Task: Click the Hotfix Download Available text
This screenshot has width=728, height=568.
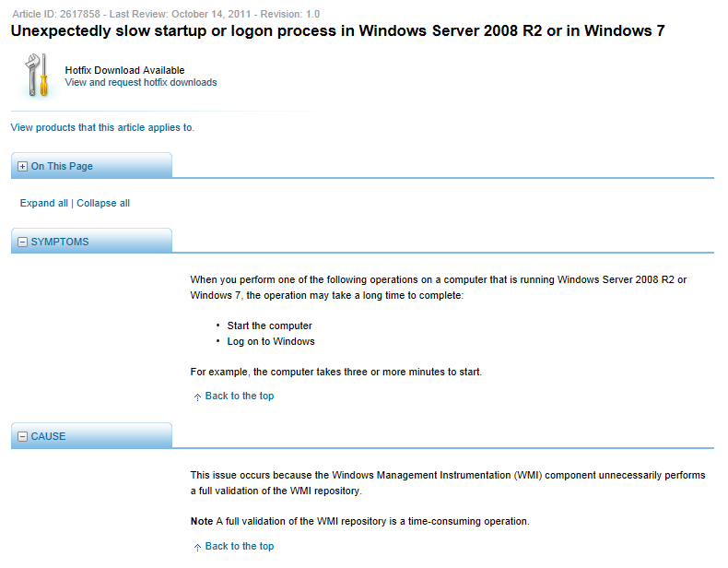Action: click(124, 70)
